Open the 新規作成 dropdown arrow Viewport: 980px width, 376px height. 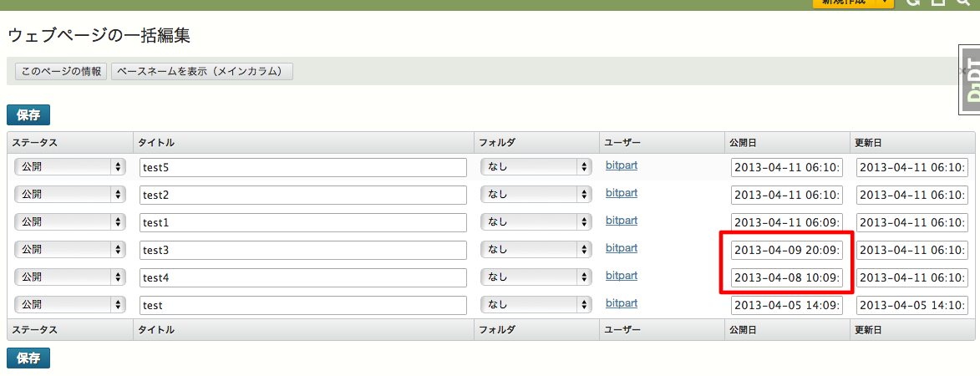(885, 3)
